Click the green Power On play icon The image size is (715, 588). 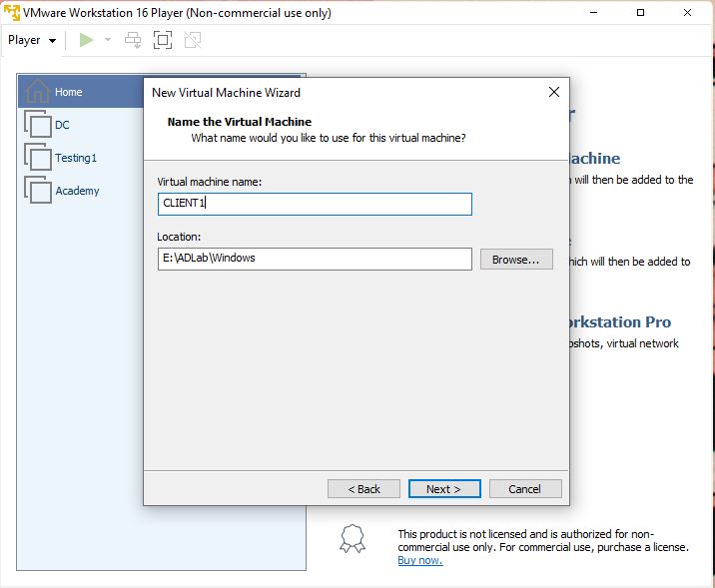86,40
